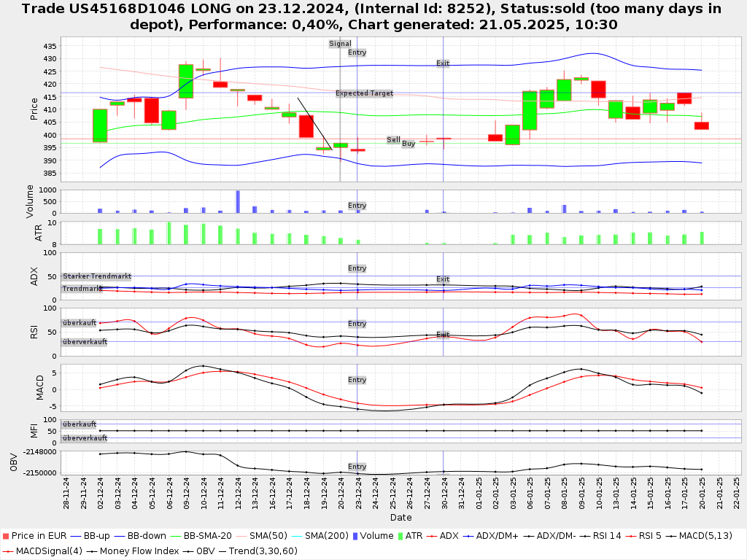Click the MACDSignal(4) legend entry
The width and height of the screenshot is (747, 560).
(40, 550)
